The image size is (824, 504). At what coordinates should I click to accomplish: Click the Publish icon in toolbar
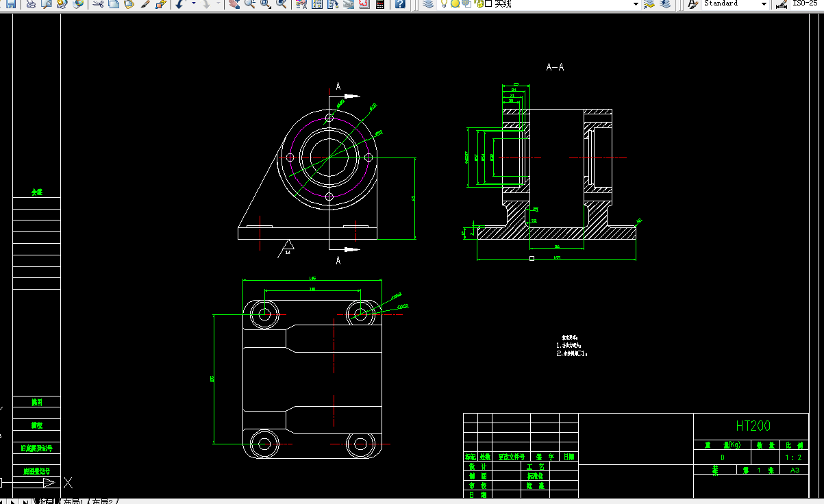pyautogui.click(x=62, y=4)
